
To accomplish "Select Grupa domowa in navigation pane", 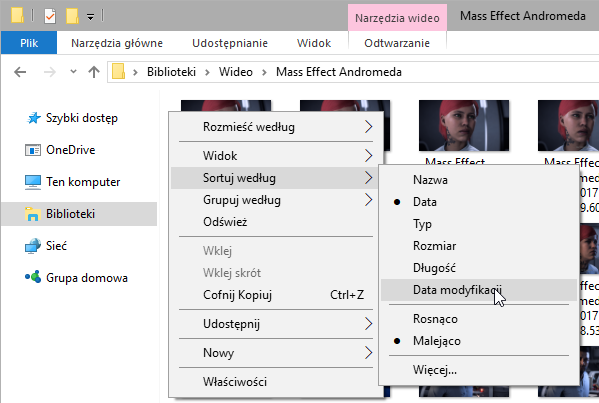I will point(87,278).
